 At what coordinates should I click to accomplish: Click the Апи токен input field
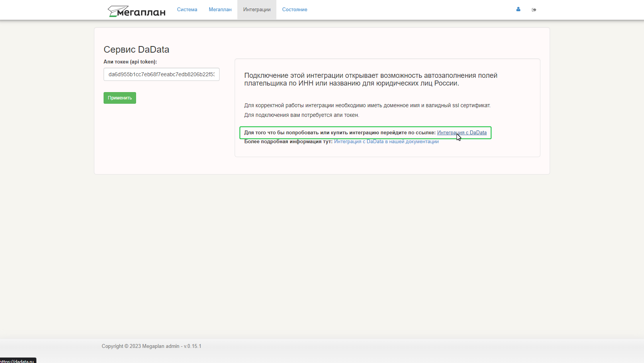pos(162,74)
